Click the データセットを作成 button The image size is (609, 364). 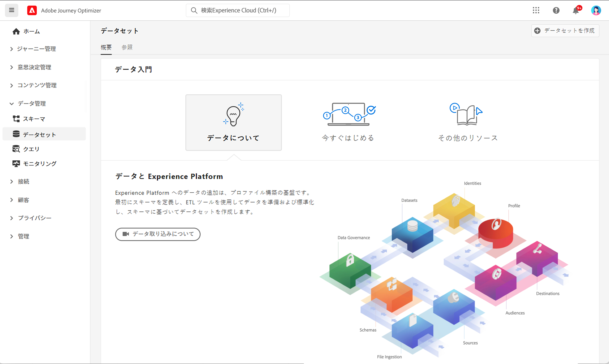[x=565, y=31]
